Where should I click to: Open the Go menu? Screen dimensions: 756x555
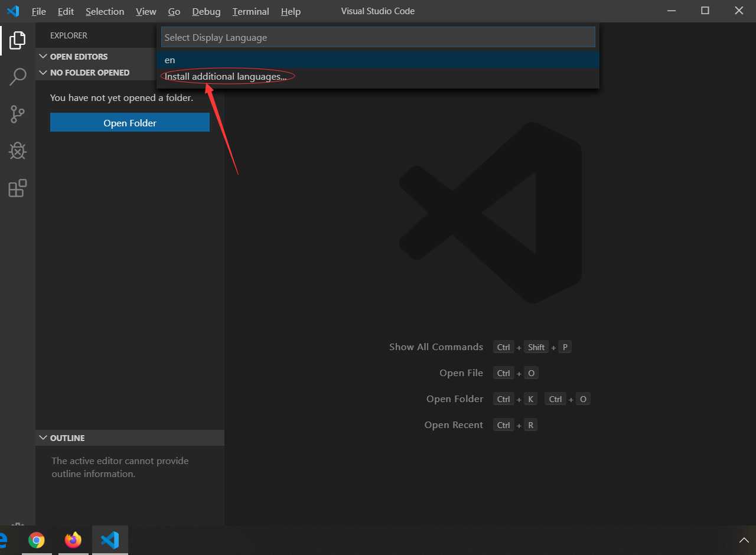[174, 11]
